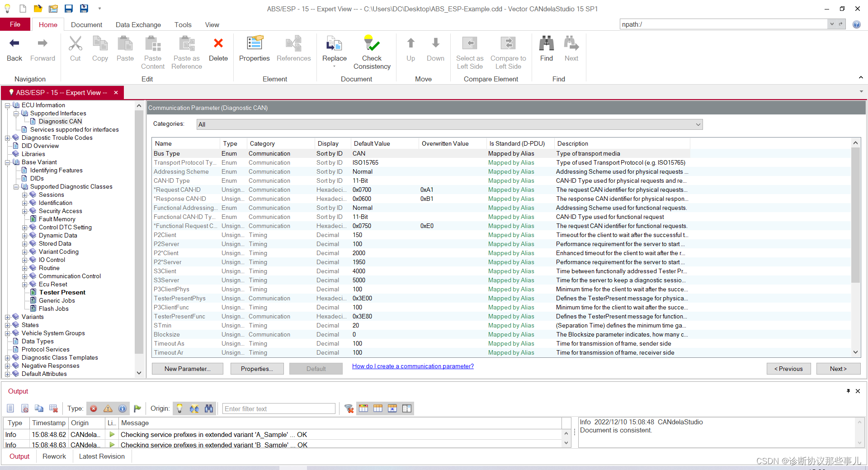This screenshot has height=470, width=868.
Task: Toggle the middle origin filter icon
Action: point(194,408)
